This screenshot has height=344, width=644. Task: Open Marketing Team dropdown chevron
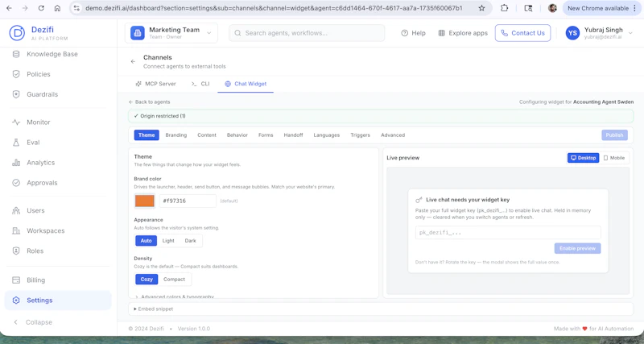pyautogui.click(x=209, y=33)
